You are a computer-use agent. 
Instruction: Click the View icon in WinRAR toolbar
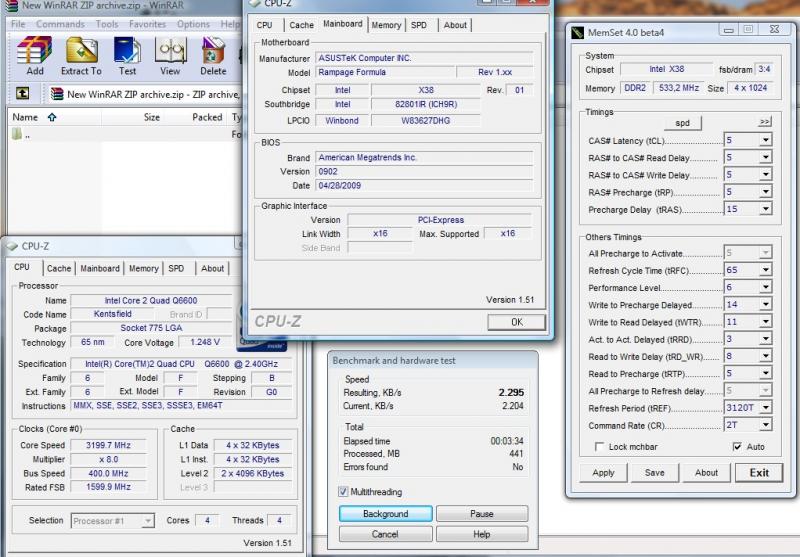click(170, 50)
